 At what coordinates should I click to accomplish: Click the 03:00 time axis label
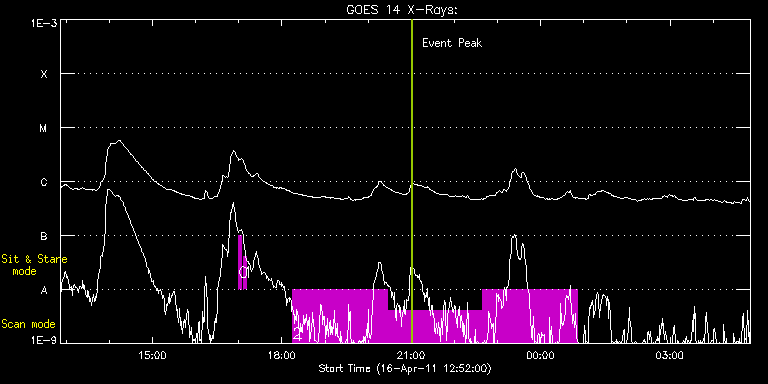pos(670,355)
